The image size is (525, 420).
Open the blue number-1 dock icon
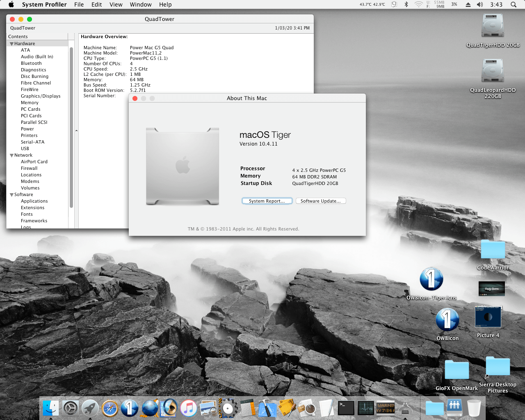click(x=130, y=408)
